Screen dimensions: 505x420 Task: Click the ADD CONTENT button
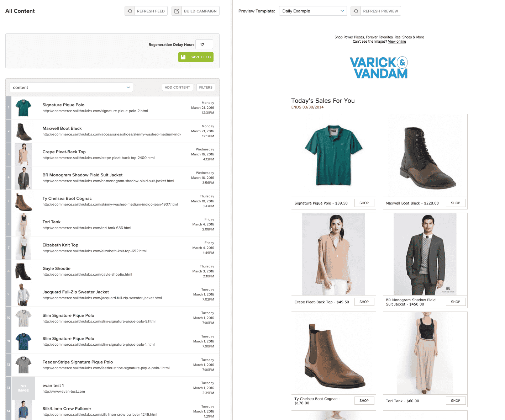coord(177,87)
